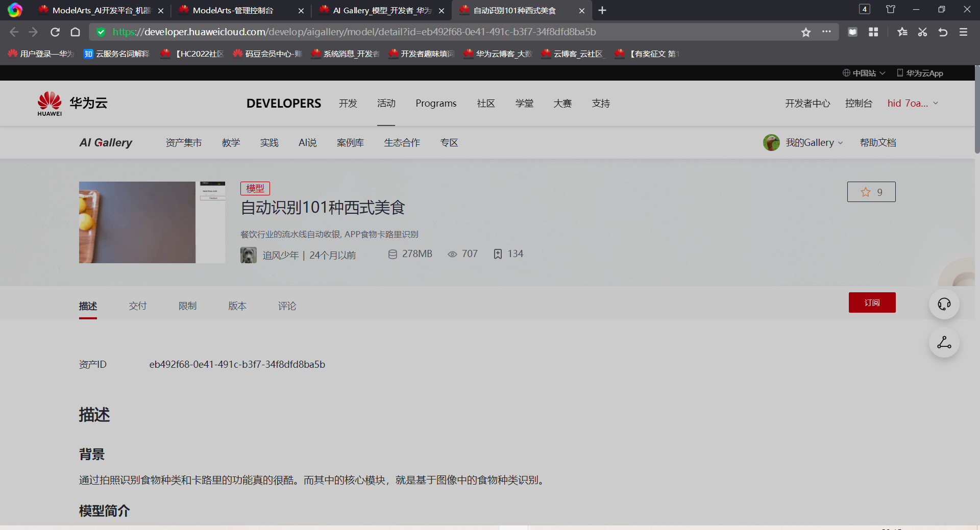
Task: Click the tab count badge showing 4
Action: pyautogui.click(x=865, y=9)
